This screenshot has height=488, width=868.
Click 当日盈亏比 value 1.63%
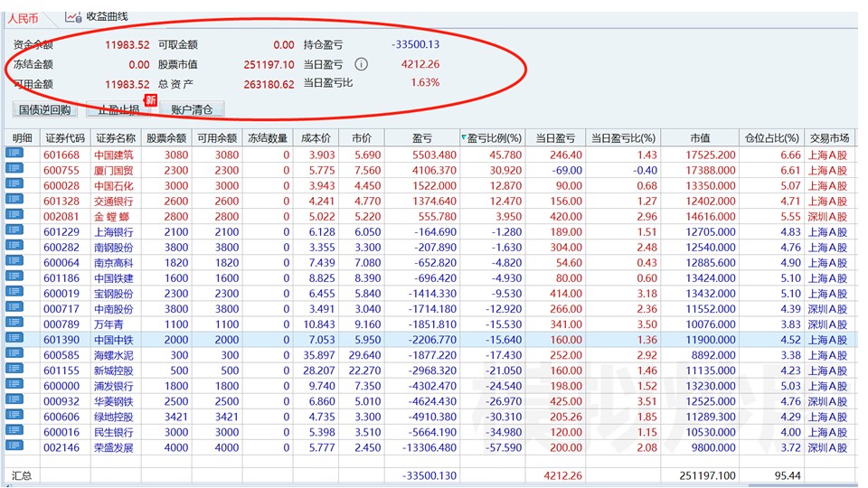[x=425, y=82]
